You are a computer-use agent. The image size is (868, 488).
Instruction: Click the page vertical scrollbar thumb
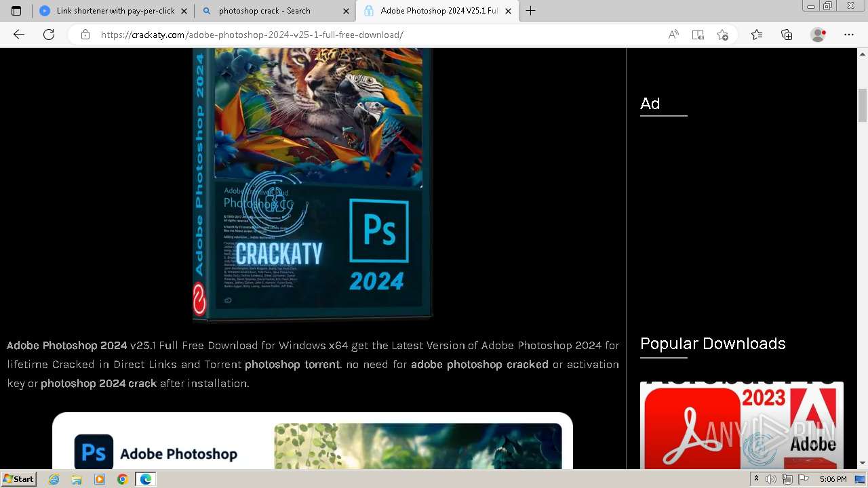point(863,105)
